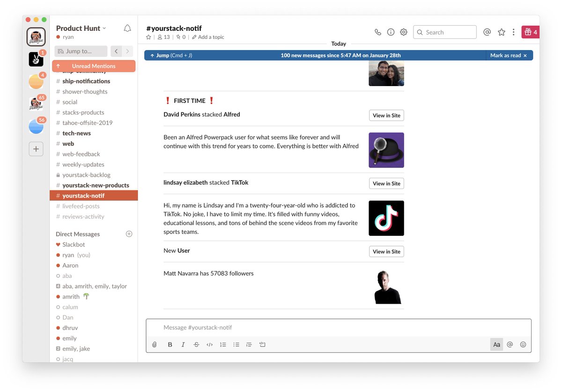
Task: Switch to second workspace with 1 badge
Action: point(36,59)
